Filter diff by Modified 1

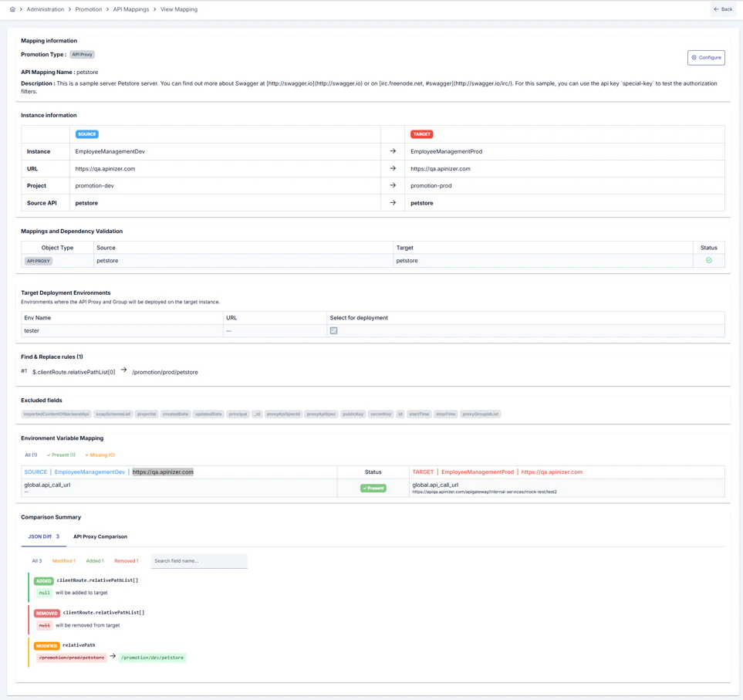coord(63,561)
